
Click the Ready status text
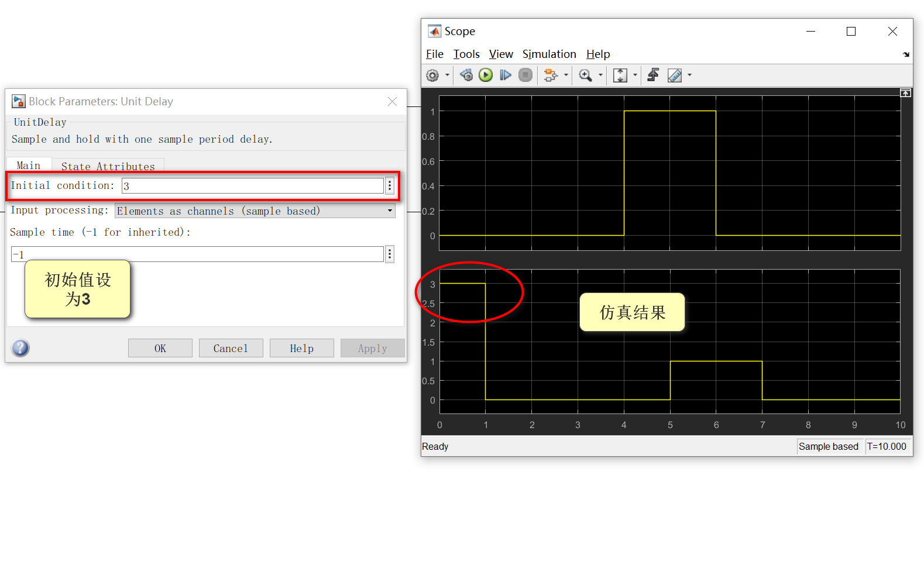[435, 446]
